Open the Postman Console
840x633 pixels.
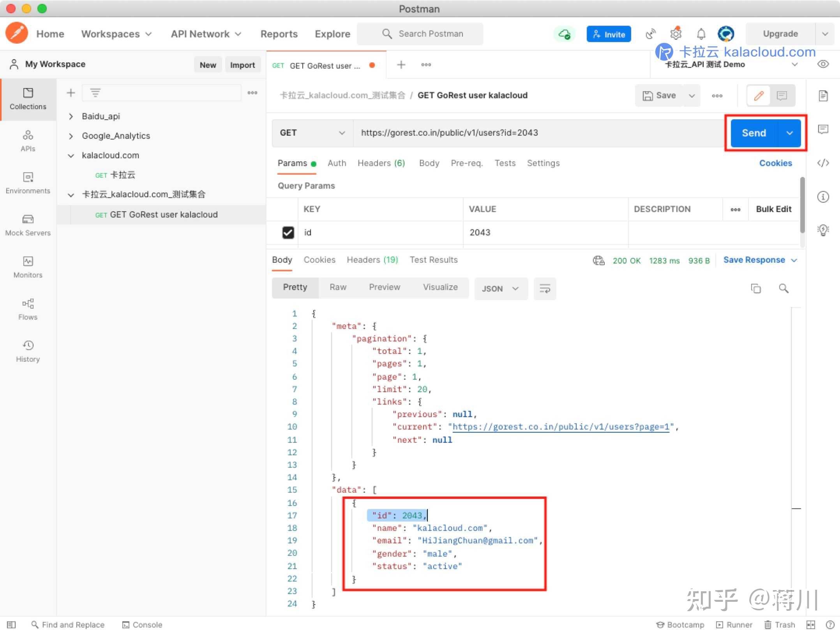click(142, 624)
